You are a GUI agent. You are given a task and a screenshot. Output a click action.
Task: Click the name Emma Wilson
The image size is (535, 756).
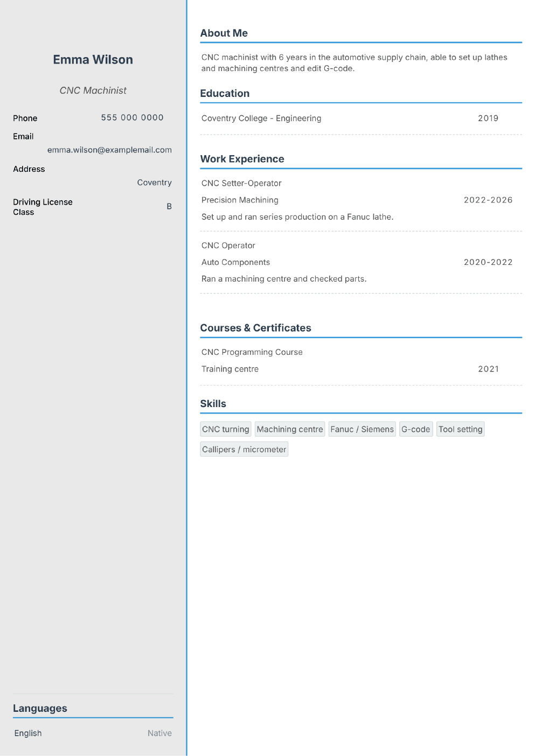click(x=93, y=60)
